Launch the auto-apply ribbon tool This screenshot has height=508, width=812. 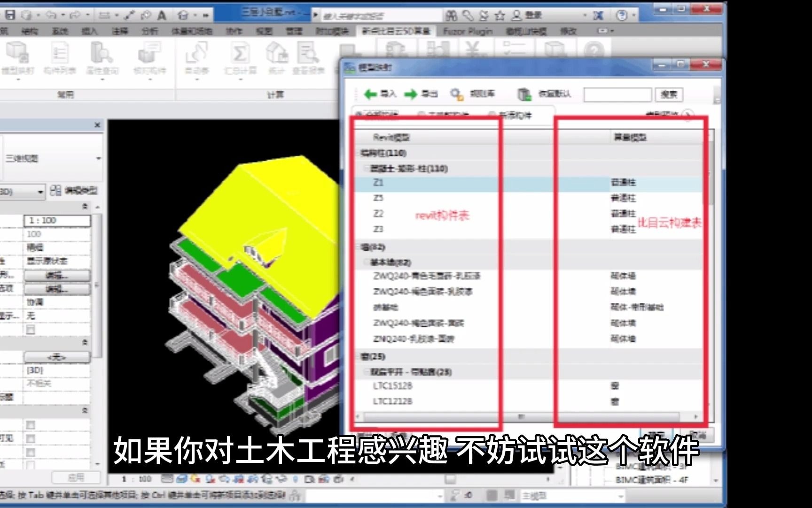click(x=197, y=58)
